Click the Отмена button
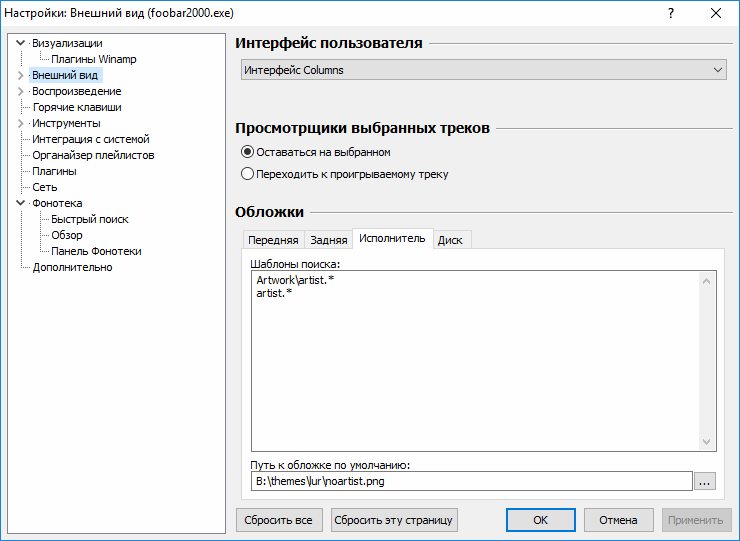The height and width of the screenshot is (541, 740). [x=618, y=520]
